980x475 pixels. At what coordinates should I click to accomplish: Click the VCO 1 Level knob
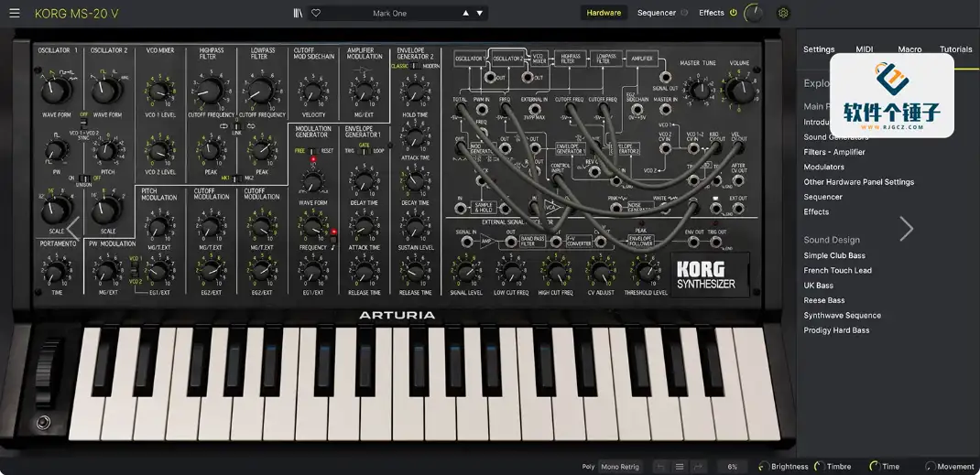(x=158, y=92)
